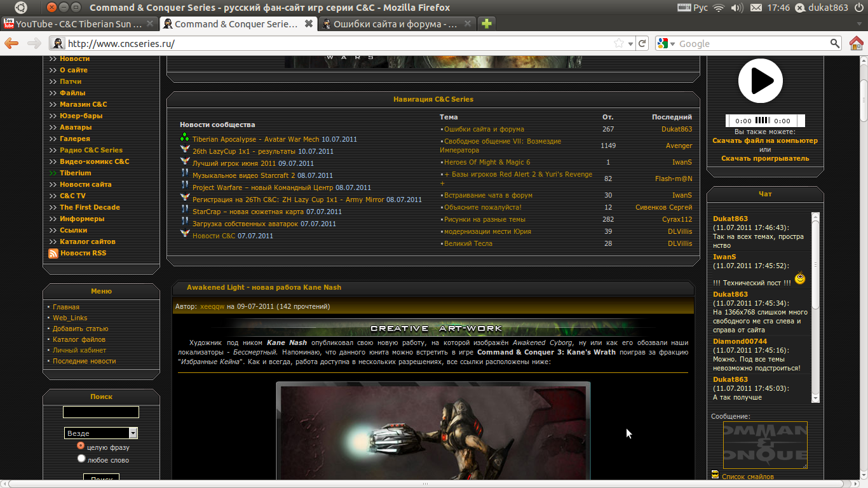The image size is (868, 488).
Task: Click the site identity icon in address bar
Action: pyautogui.click(x=58, y=43)
